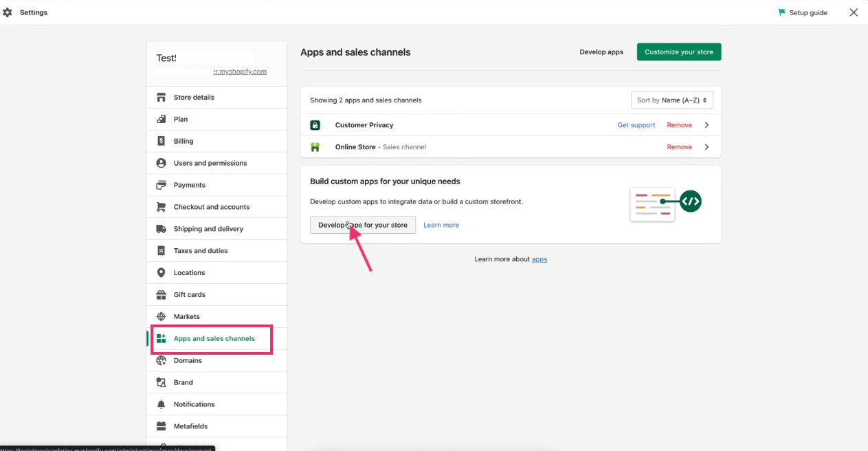Open Locations settings

click(216, 273)
